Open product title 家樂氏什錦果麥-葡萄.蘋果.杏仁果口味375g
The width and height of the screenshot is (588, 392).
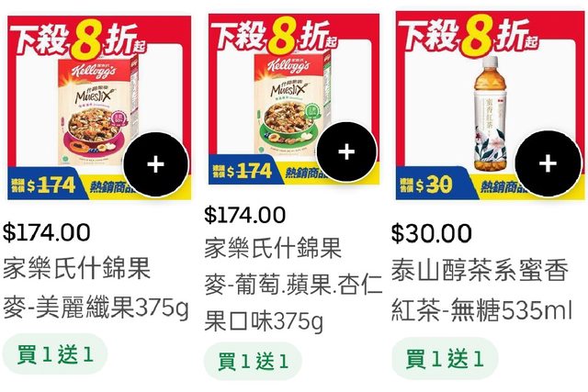pyautogui.click(x=293, y=285)
